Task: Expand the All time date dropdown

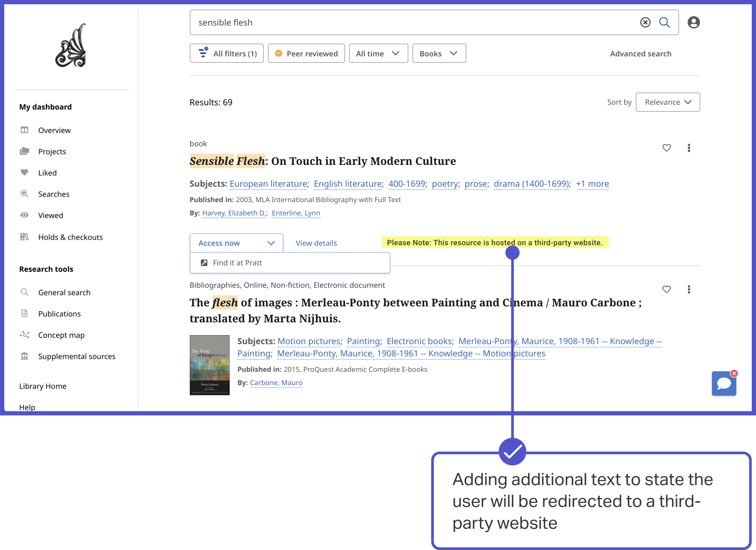Action: point(378,54)
